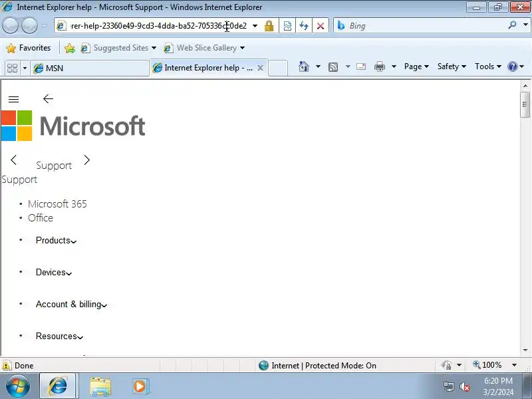
Task: Open the search provider dropdown
Action: coord(525,25)
